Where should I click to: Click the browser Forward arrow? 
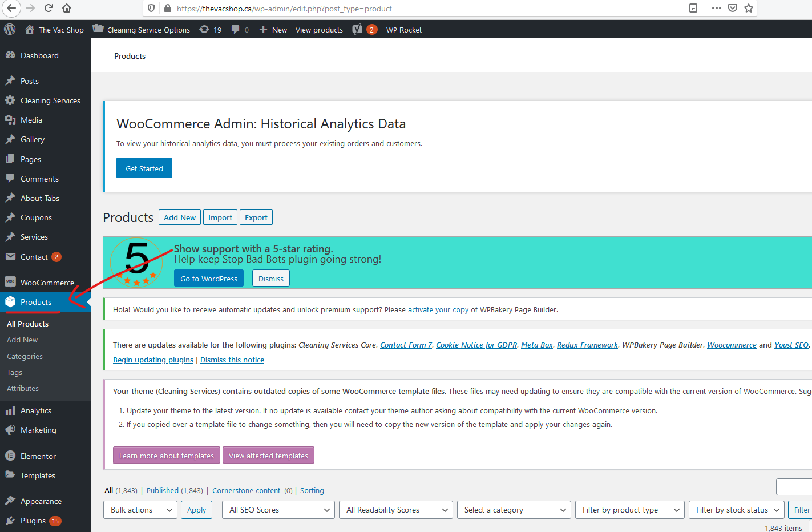tap(30, 8)
